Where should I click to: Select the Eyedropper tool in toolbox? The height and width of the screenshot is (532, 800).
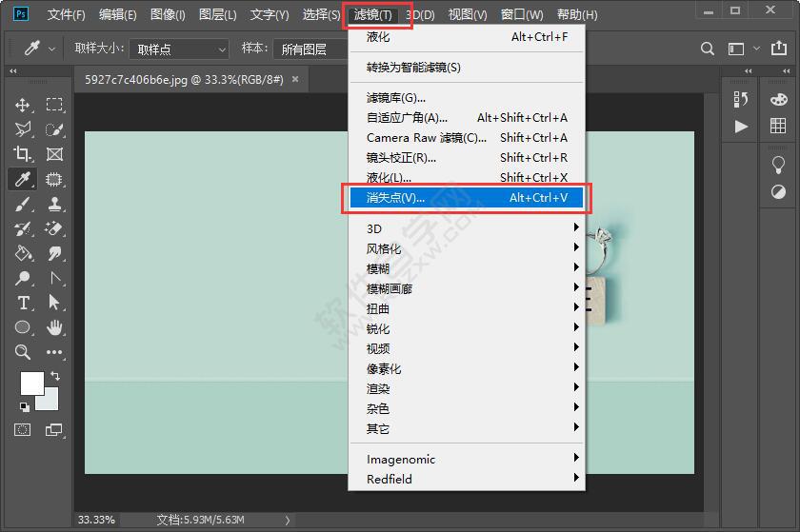[x=23, y=179]
